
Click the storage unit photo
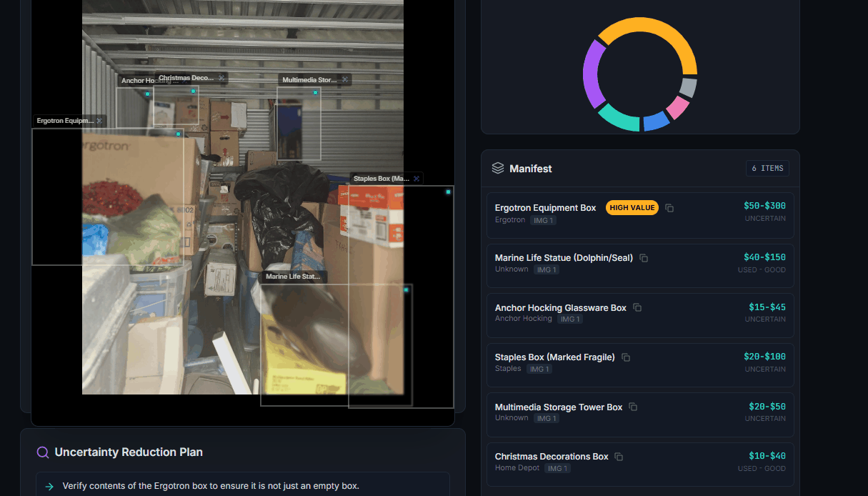pos(243,197)
